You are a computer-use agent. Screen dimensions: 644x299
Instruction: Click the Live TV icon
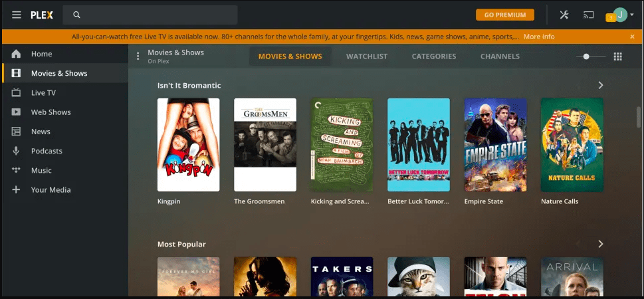click(x=16, y=92)
